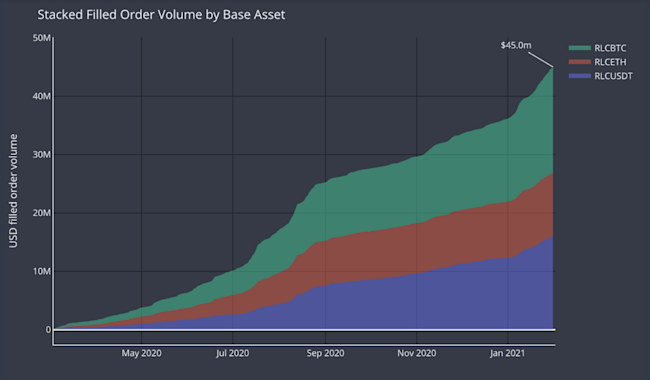Click the green RLCBTC legend swatch

coord(580,48)
